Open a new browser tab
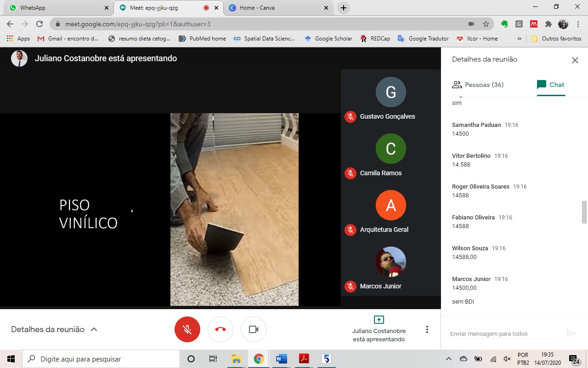588x368 pixels. click(343, 8)
